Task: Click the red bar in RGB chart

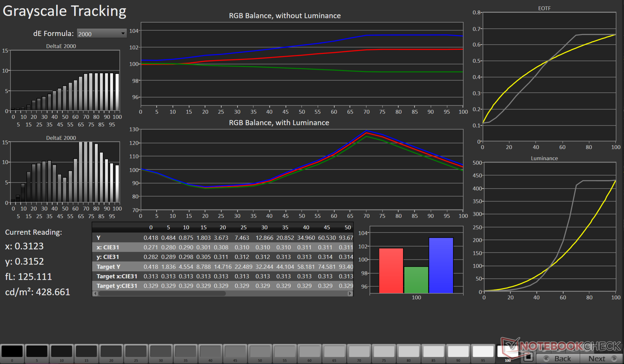Action: click(391, 270)
